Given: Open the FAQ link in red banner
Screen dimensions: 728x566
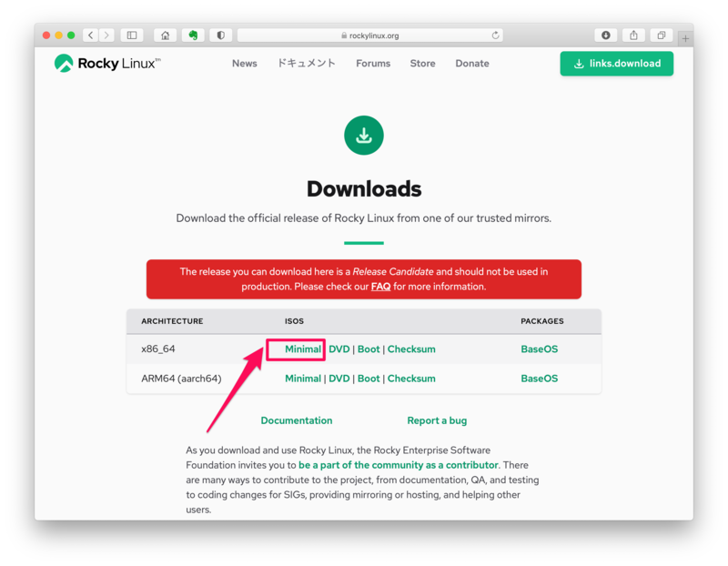Looking at the screenshot, I should click(x=380, y=287).
